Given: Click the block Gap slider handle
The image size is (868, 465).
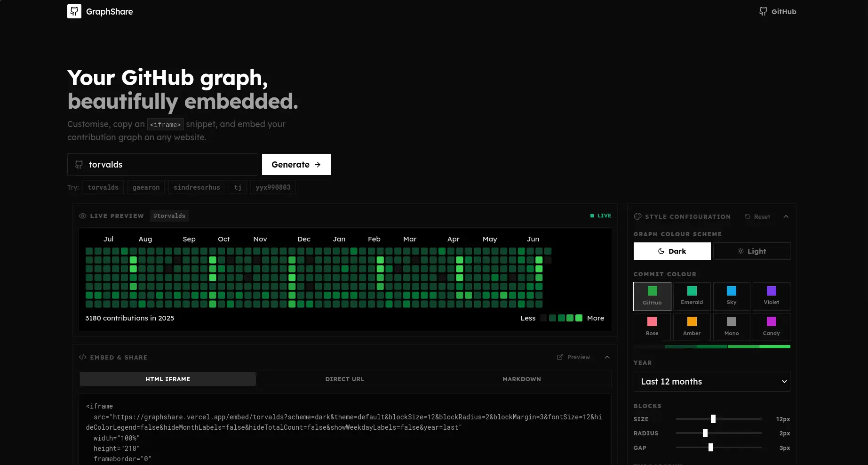Looking at the screenshot, I should pyautogui.click(x=711, y=448).
